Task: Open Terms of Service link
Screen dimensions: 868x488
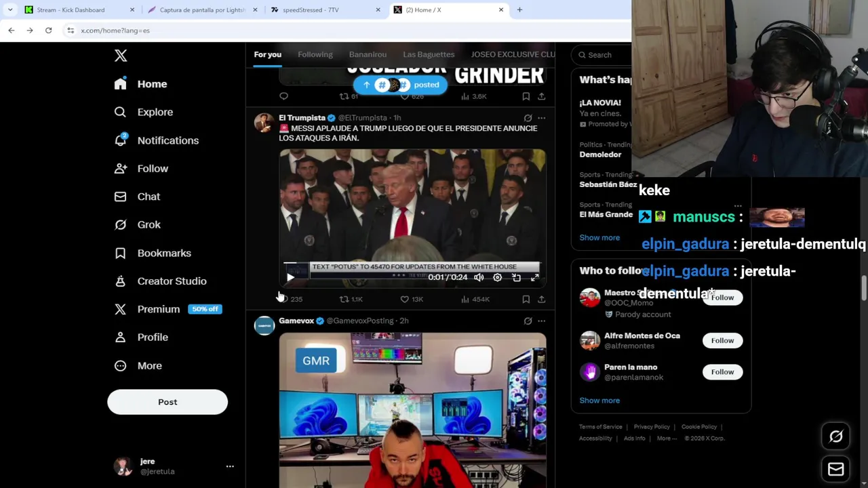Action: coord(600,427)
